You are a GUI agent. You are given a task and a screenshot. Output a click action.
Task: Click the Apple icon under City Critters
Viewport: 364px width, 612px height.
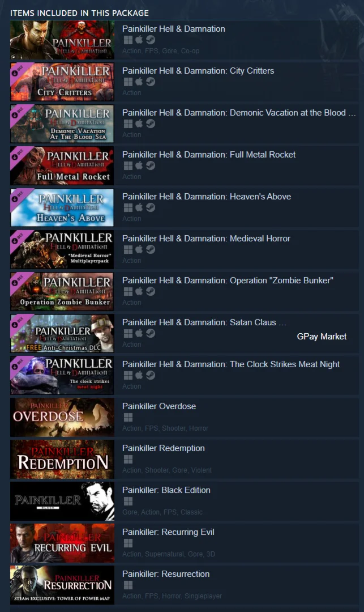(139, 82)
